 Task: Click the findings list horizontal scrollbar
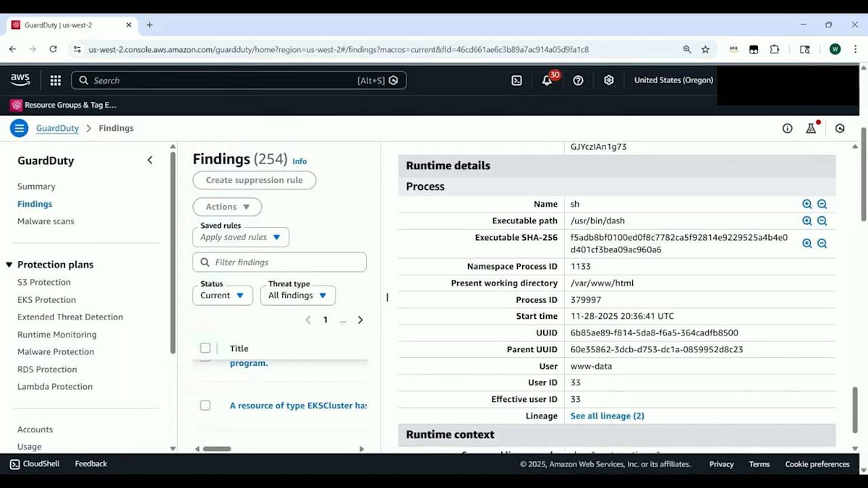pyautogui.click(x=216, y=449)
